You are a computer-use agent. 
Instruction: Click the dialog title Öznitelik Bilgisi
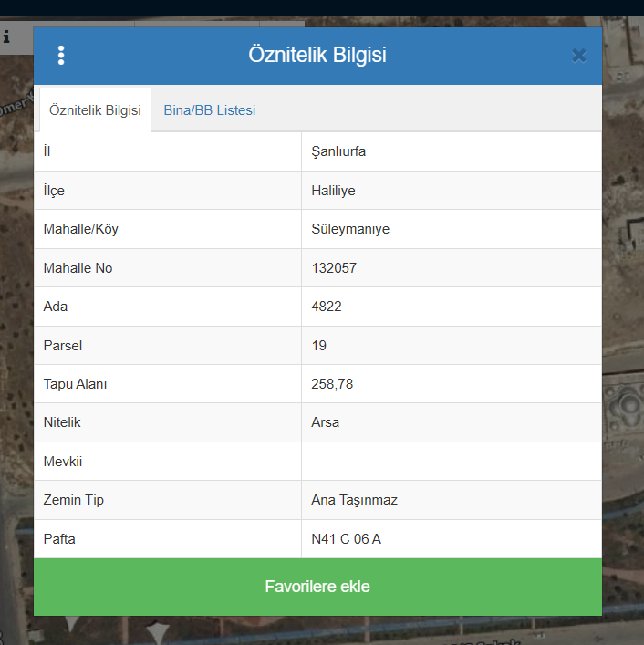tap(317, 56)
